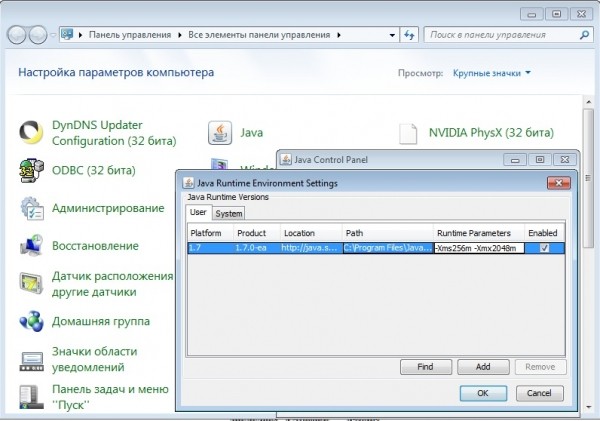
Task: Click the Runtime Parameters field with -Xms256m
Action: point(479,248)
